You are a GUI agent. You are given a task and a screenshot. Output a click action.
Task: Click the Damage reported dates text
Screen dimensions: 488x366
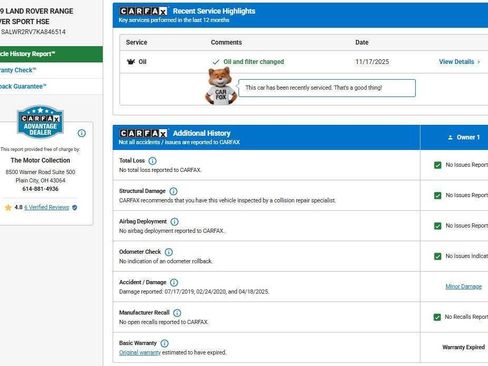pos(194,292)
